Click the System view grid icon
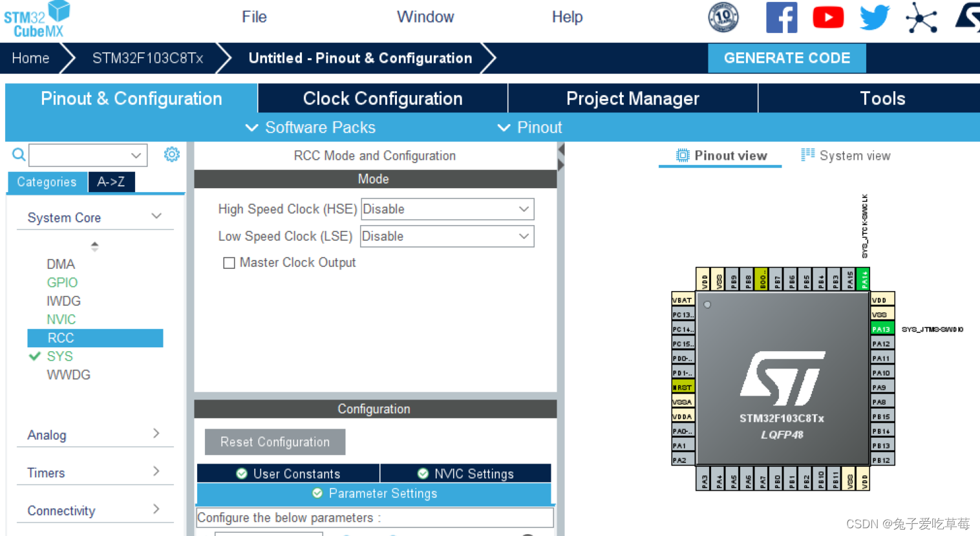Viewport: 980px width, 536px height. pyautogui.click(x=807, y=155)
